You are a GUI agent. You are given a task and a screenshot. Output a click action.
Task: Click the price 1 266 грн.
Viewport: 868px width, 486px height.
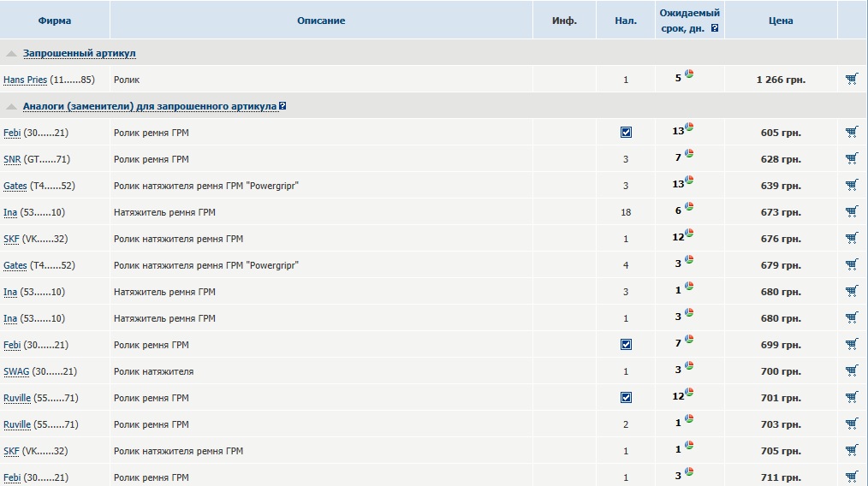(x=781, y=80)
